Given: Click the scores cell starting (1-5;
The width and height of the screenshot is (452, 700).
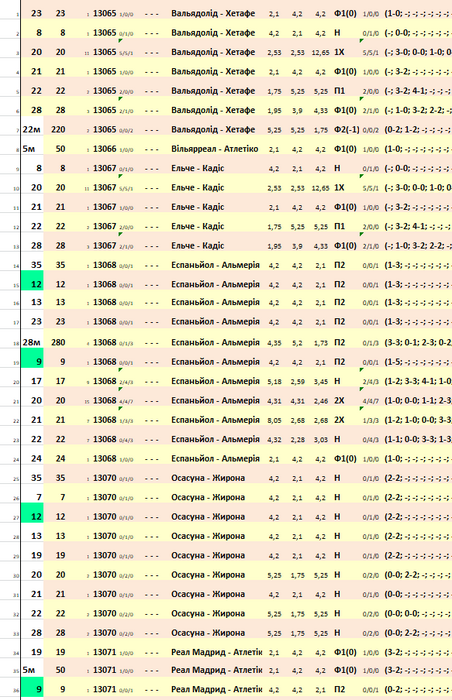Looking at the screenshot, I should 418,362.
